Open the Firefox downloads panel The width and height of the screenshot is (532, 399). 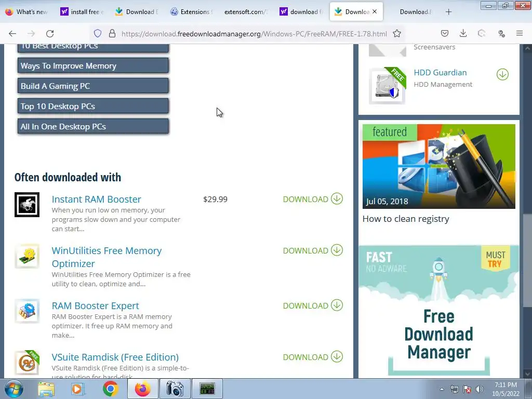click(x=463, y=33)
